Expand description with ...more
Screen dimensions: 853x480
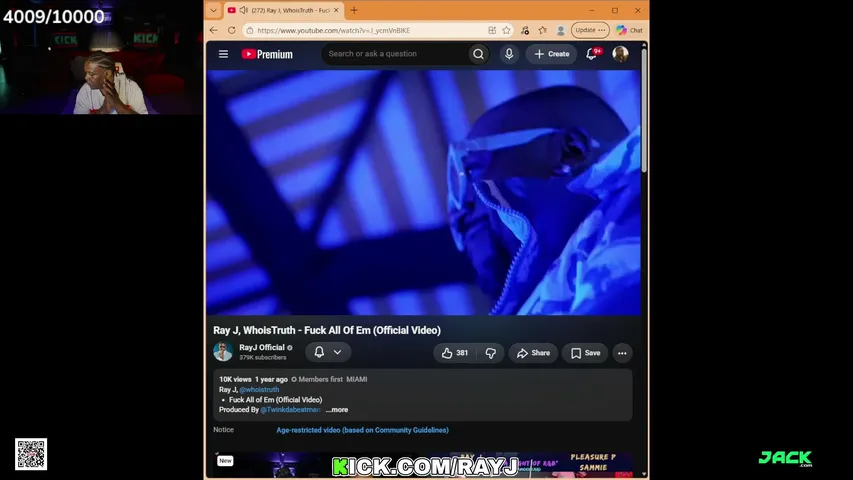point(337,410)
